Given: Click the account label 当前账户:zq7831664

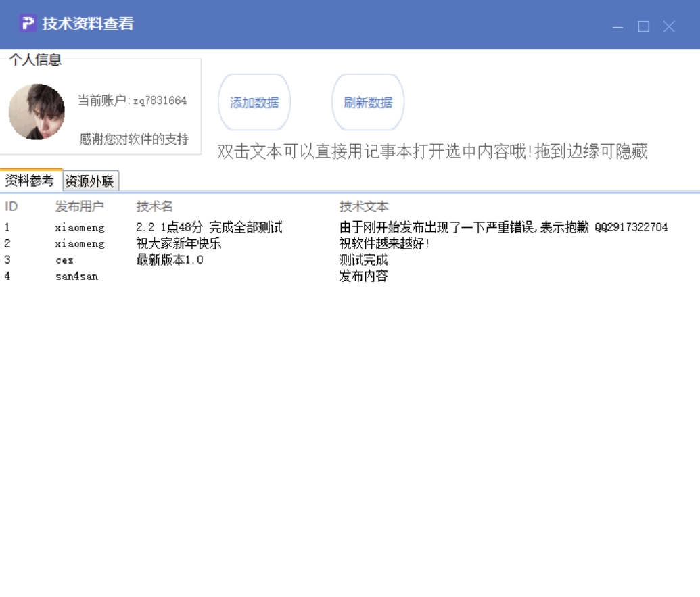Looking at the screenshot, I should point(132,100).
